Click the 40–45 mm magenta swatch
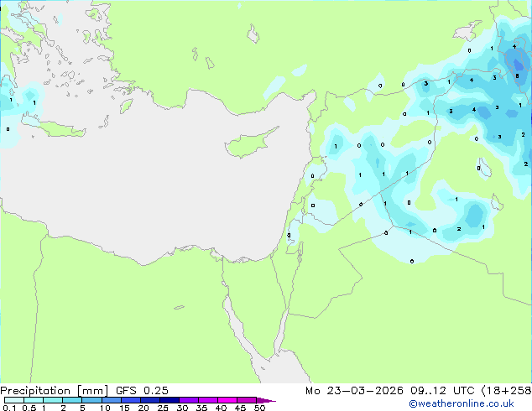 click(227, 400)
